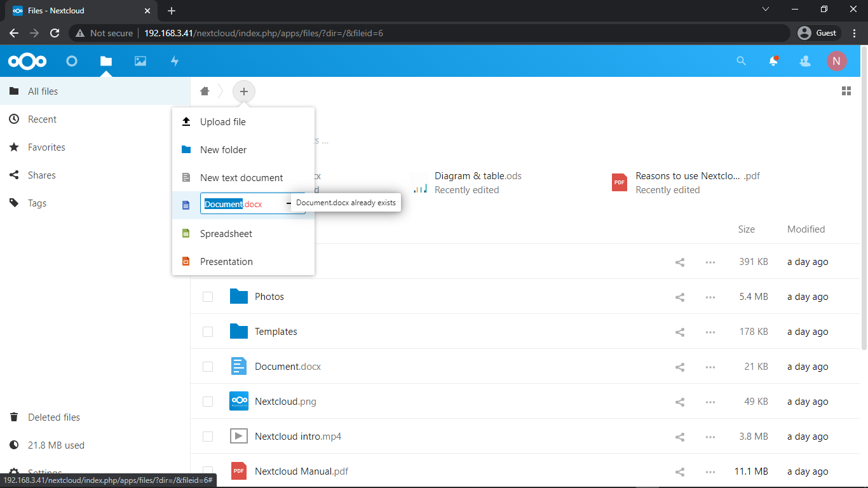
Task: Open a new browser tab
Action: 172,11
